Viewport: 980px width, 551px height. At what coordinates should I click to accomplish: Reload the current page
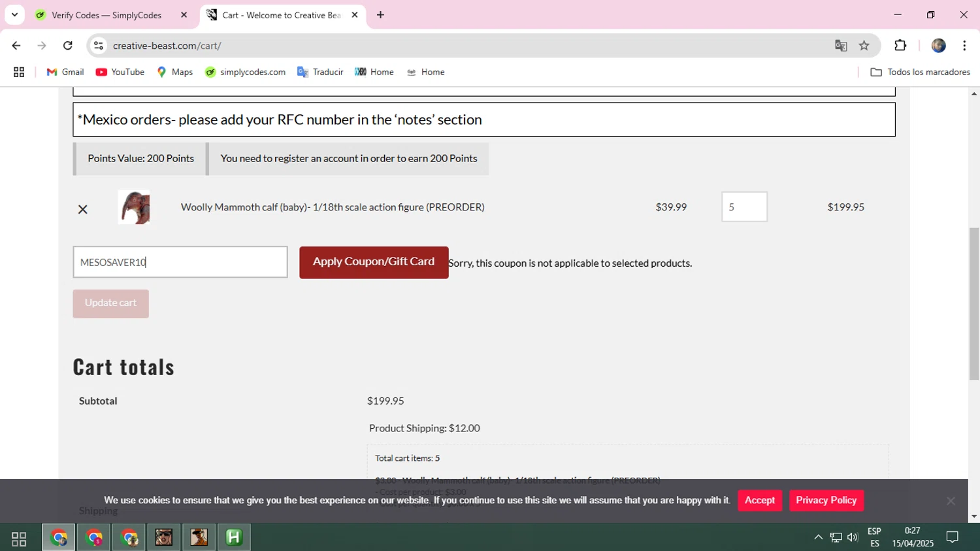(x=68, y=46)
